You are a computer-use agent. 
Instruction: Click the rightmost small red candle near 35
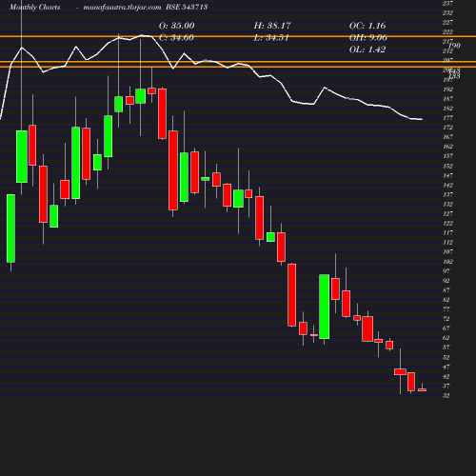(422, 390)
